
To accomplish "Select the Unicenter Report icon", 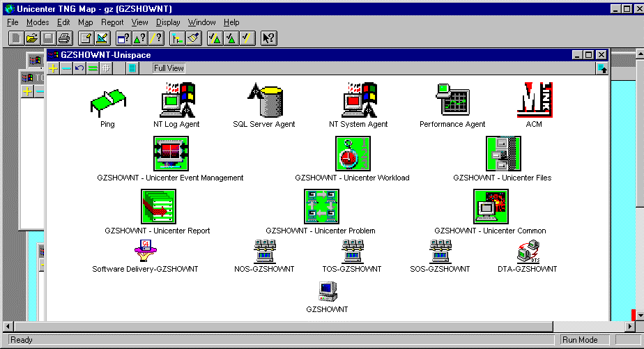I will [x=158, y=206].
